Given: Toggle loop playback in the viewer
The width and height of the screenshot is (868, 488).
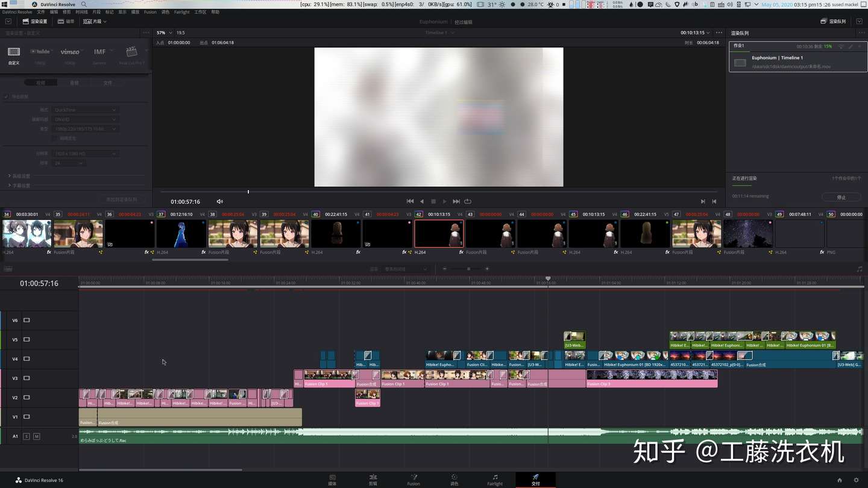Looking at the screenshot, I should [x=468, y=201].
